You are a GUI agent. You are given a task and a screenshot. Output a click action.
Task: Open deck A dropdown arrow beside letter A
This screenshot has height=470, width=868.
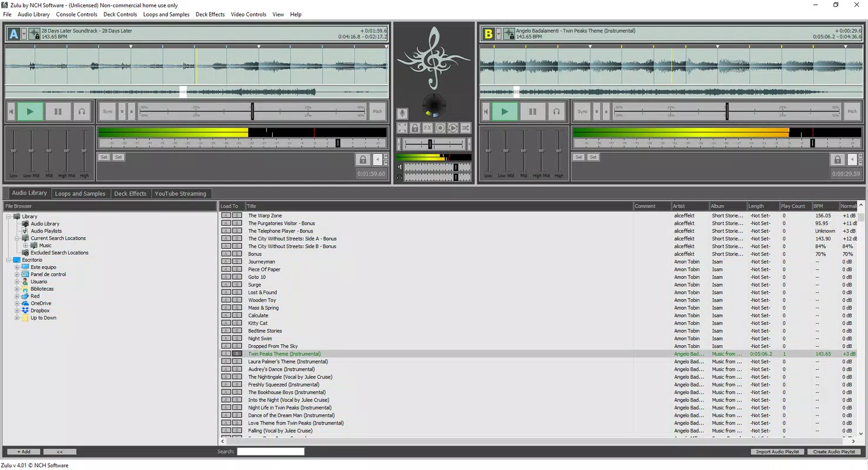(x=24, y=34)
